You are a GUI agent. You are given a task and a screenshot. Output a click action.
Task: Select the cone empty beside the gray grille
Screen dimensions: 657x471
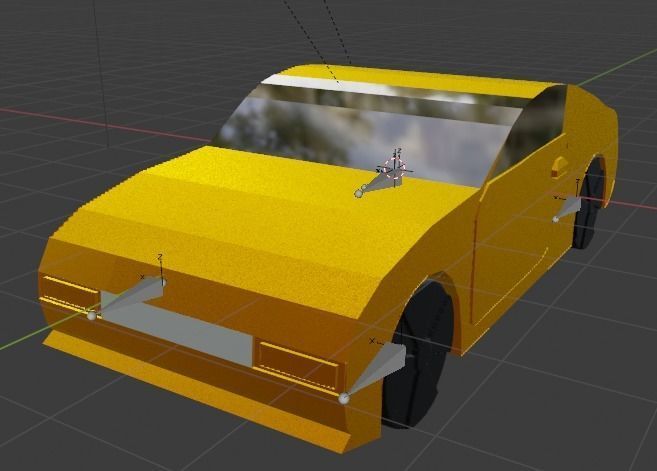pos(128,298)
